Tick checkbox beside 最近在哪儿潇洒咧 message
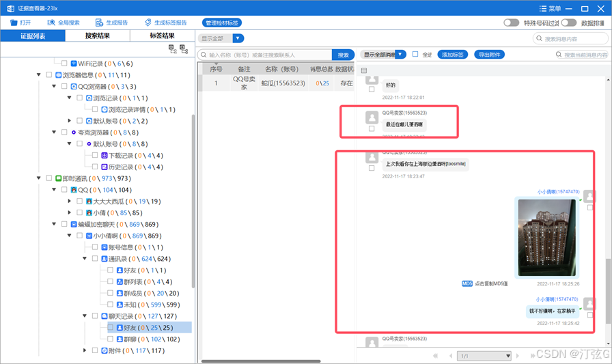This screenshot has height=364, width=612. tap(372, 129)
